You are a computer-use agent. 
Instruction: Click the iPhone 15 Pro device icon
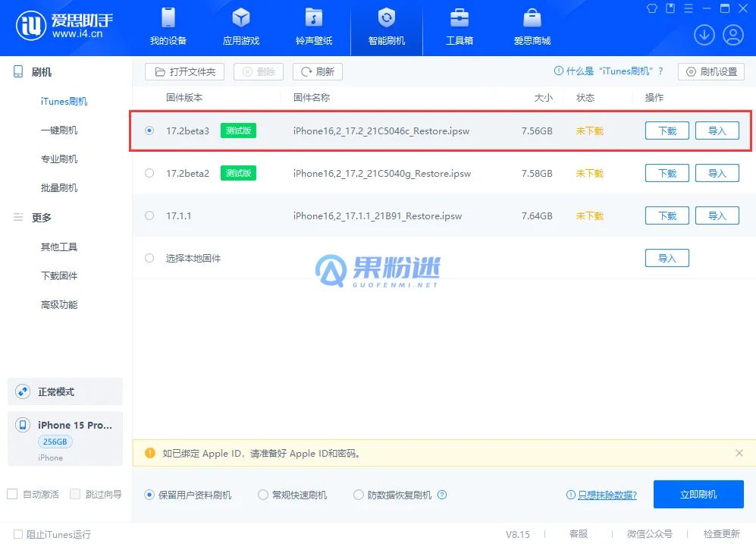point(22,425)
